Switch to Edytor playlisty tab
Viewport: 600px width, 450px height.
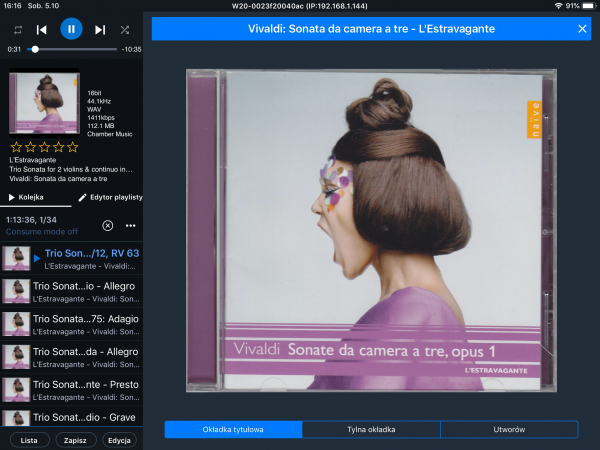click(x=110, y=197)
